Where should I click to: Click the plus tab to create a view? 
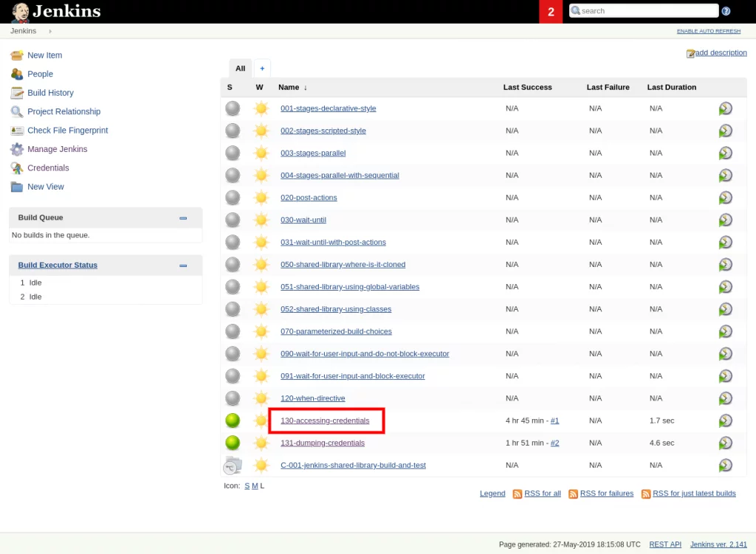(x=262, y=69)
